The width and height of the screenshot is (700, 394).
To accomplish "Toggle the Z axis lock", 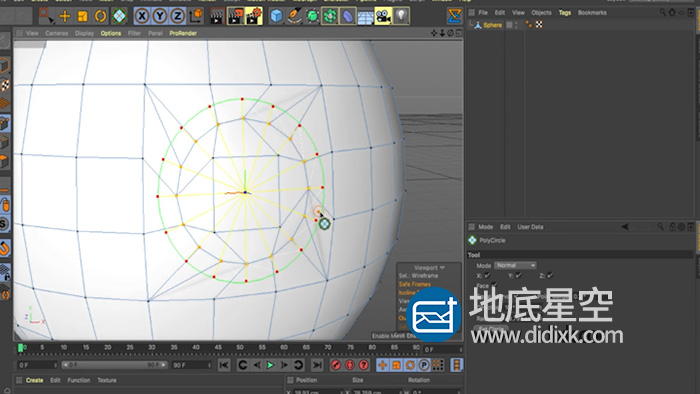I will click(x=177, y=17).
